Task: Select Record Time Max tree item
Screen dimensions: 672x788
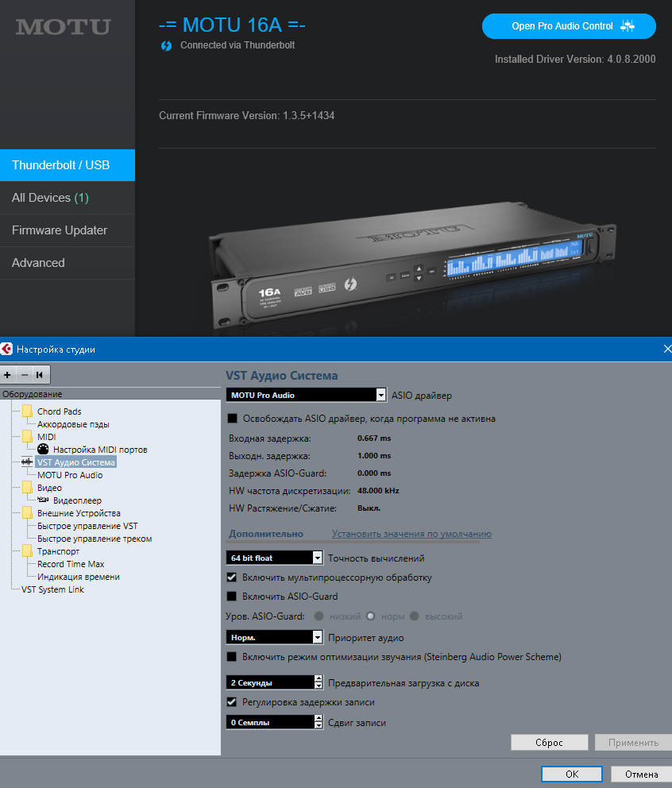Action: coord(71,564)
